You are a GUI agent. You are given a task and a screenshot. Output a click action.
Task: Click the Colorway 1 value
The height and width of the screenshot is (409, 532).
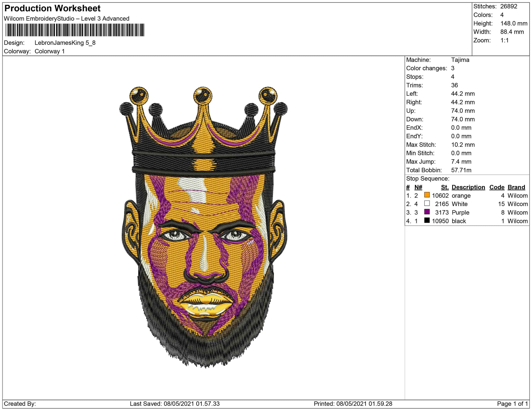click(x=49, y=51)
